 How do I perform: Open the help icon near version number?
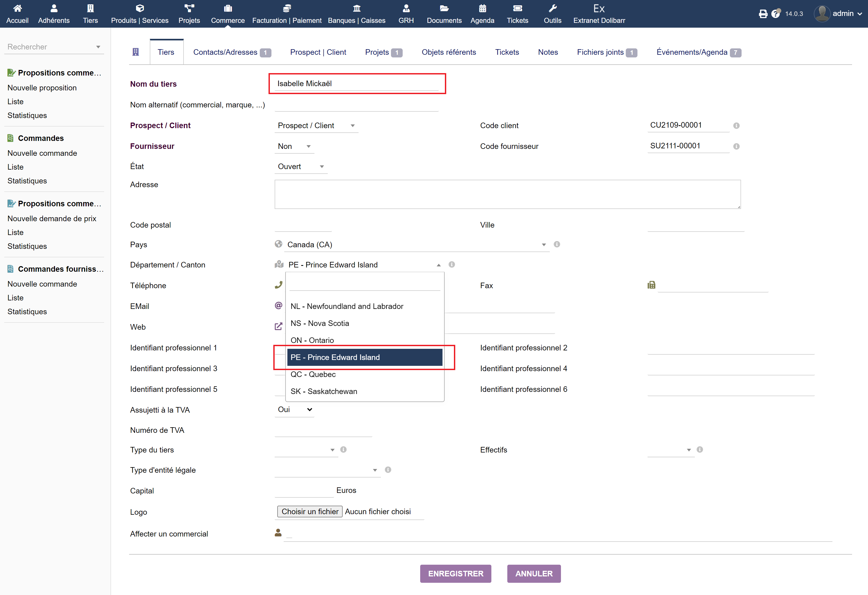[x=776, y=14]
